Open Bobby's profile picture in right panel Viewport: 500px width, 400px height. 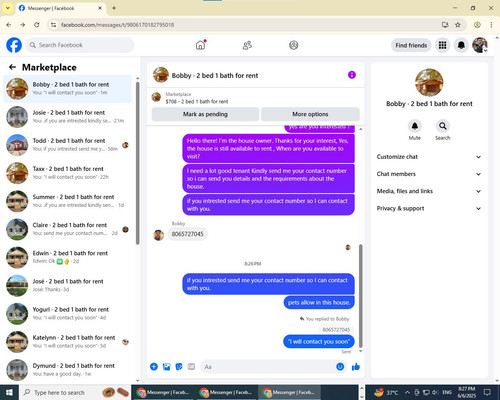[429, 82]
